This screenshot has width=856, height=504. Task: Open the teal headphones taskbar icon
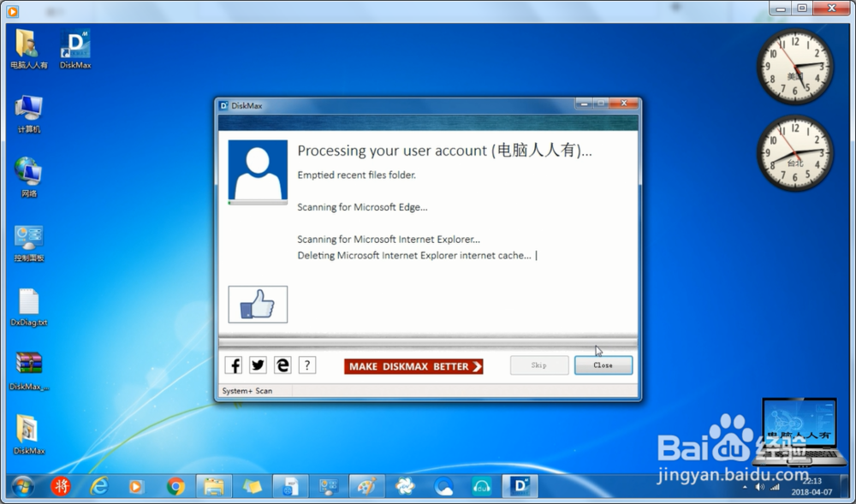[x=481, y=486]
